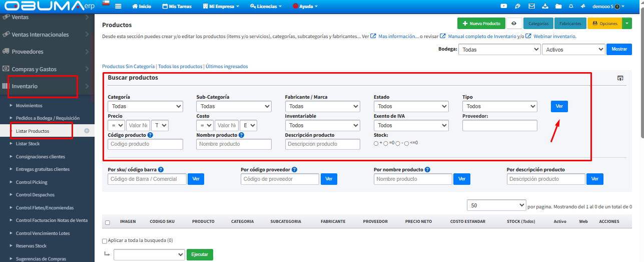Expand the Bodega 'Todas' dropdown

coord(499,50)
